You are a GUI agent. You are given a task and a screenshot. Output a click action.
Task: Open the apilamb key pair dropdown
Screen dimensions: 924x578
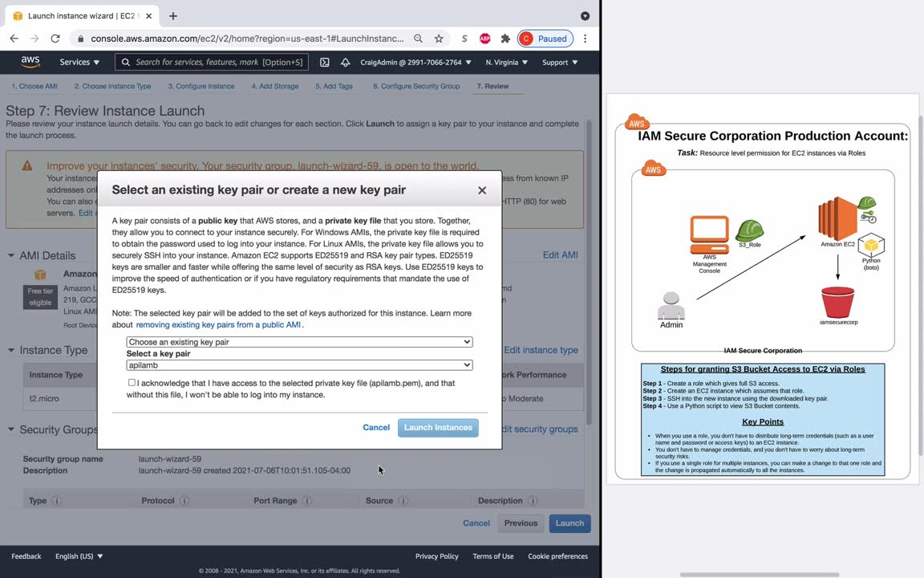299,365
